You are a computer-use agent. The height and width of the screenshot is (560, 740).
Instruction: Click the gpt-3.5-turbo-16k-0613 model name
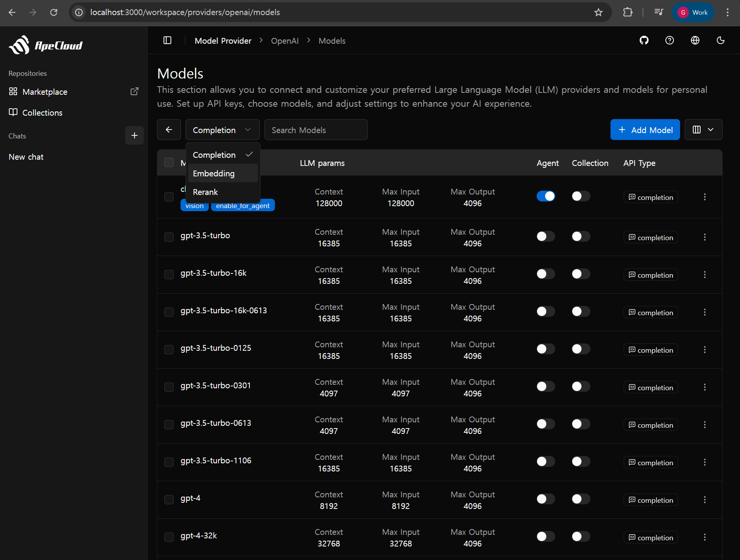coord(223,311)
